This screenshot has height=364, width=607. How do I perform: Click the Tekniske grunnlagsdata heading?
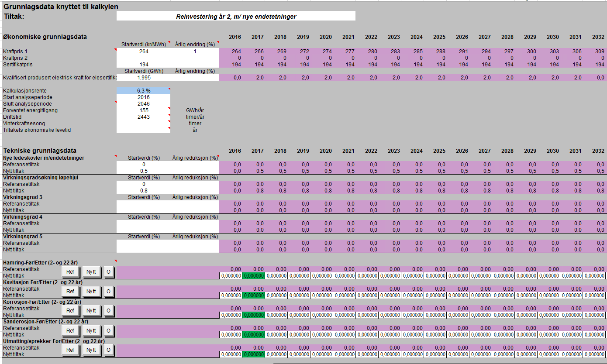[40, 151]
